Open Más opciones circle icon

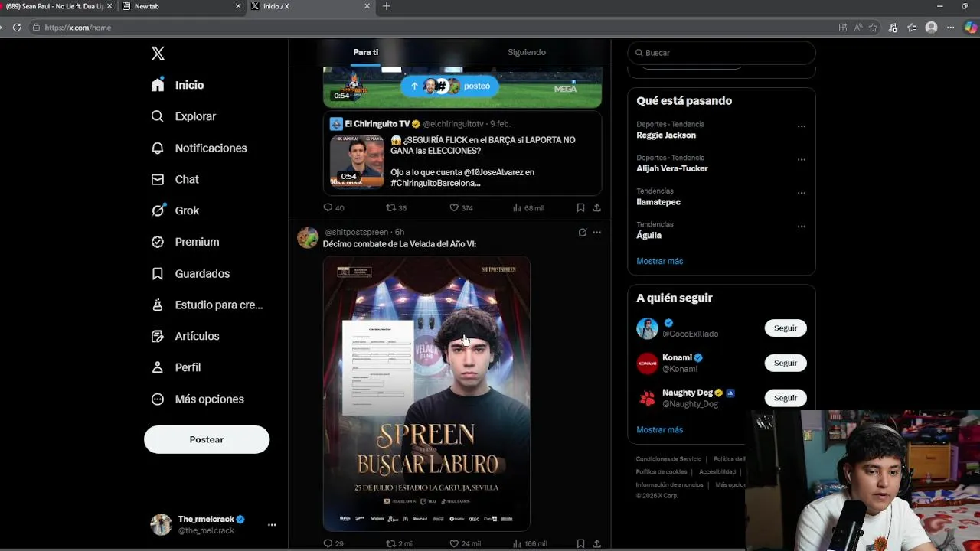(x=158, y=399)
